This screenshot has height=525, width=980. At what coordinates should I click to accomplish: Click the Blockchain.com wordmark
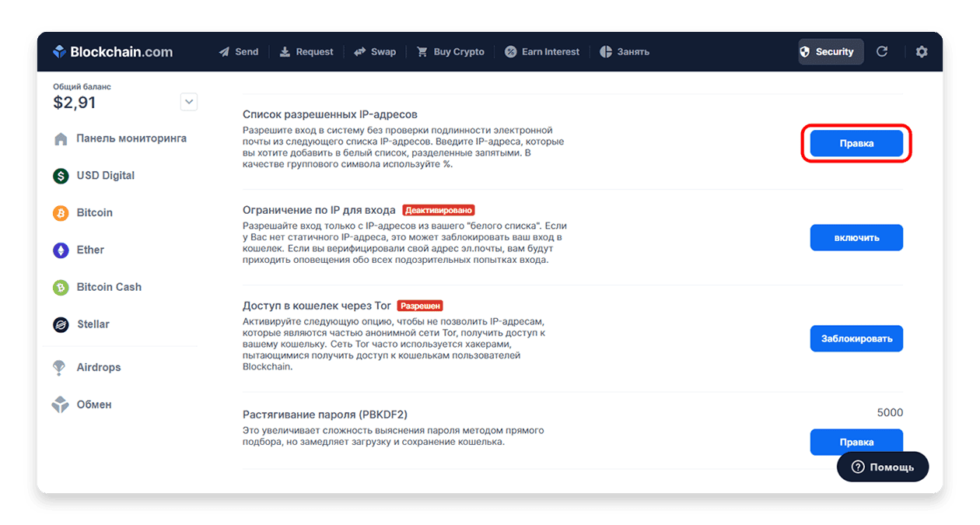[121, 52]
